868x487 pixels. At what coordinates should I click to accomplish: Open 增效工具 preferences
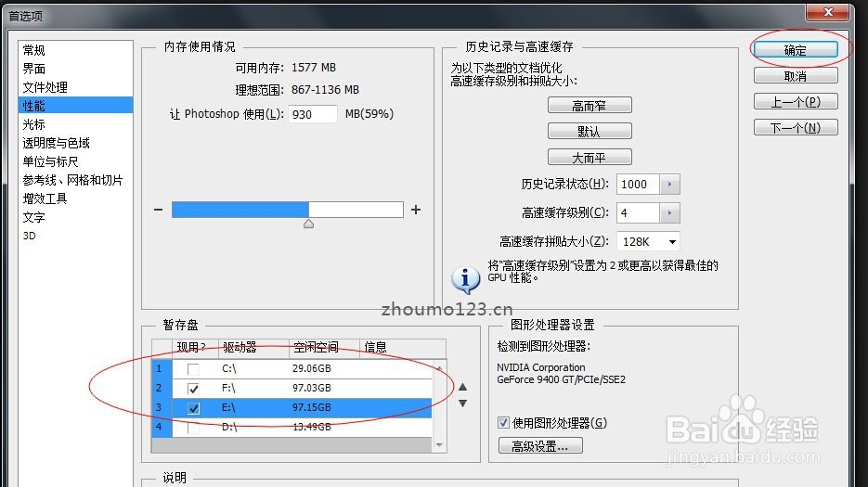(x=45, y=199)
